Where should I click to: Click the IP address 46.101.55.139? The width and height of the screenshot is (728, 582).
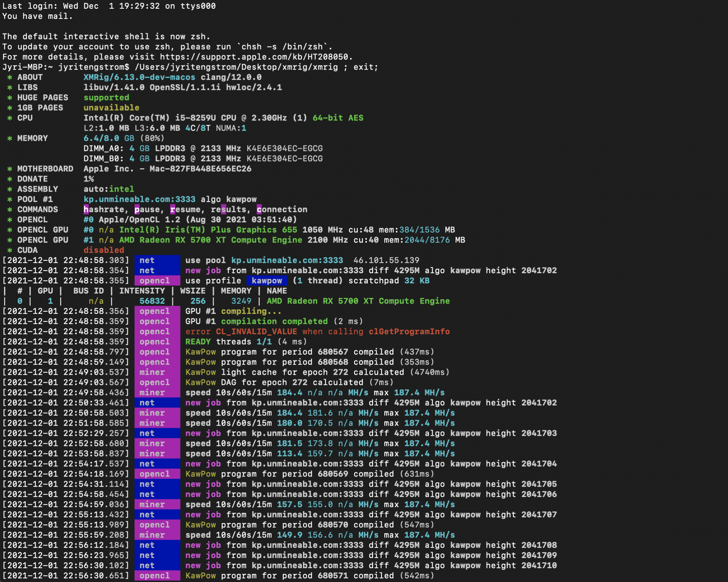pos(386,260)
